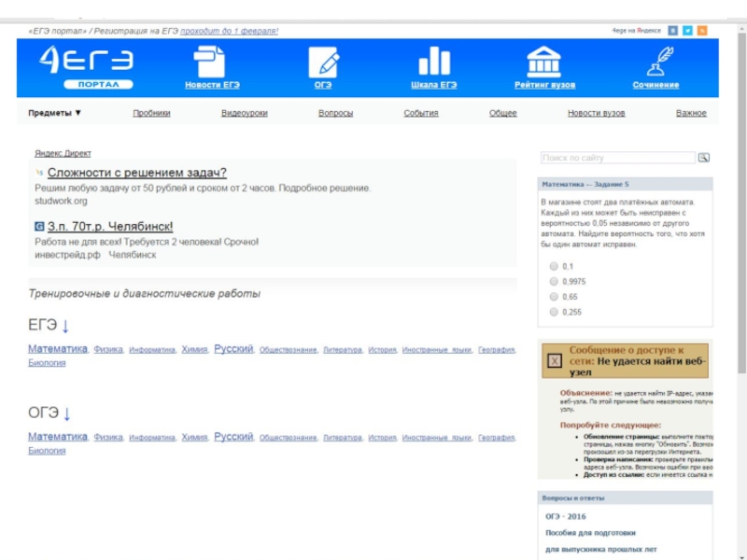Expand the Предметы dropdown menu
Image resolution: width=747 pixels, height=560 pixels.
pos(55,113)
